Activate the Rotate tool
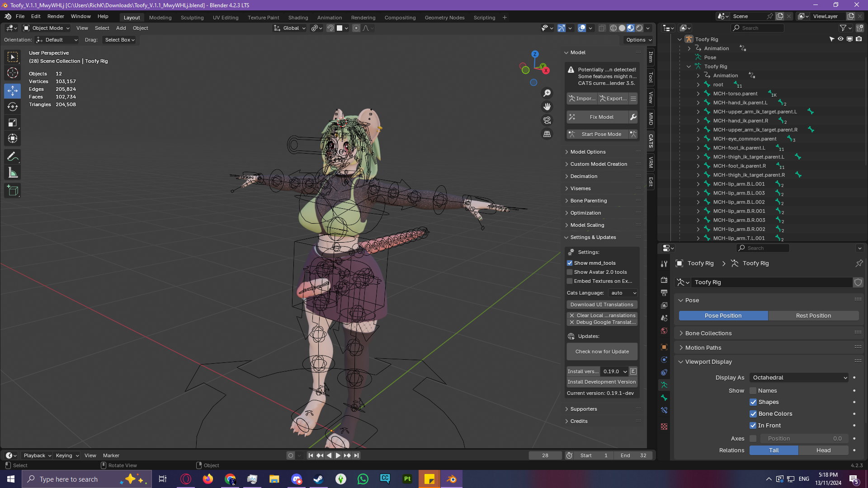868x488 pixels. tap(13, 107)
